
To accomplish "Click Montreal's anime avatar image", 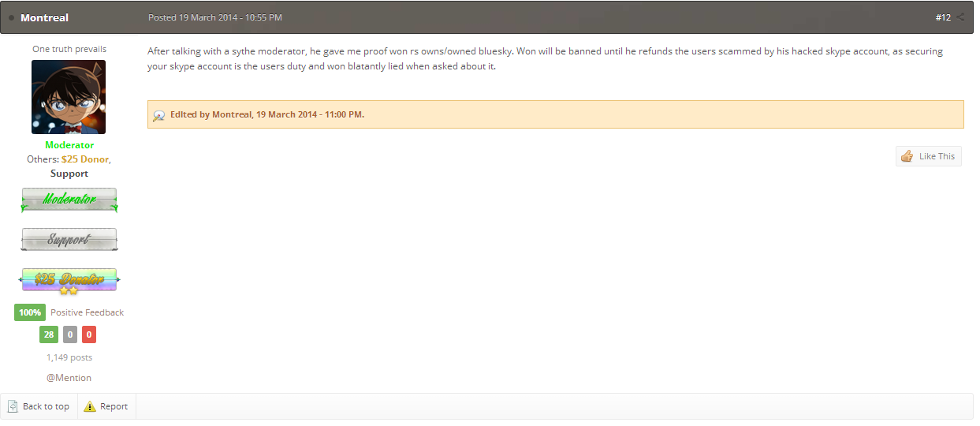I will (x=69, y=97).
